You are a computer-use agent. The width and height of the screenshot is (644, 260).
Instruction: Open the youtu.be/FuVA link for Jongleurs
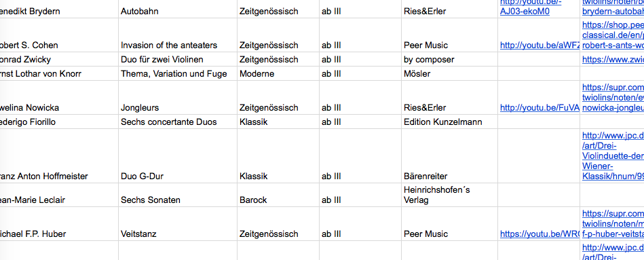pos(539,108)
